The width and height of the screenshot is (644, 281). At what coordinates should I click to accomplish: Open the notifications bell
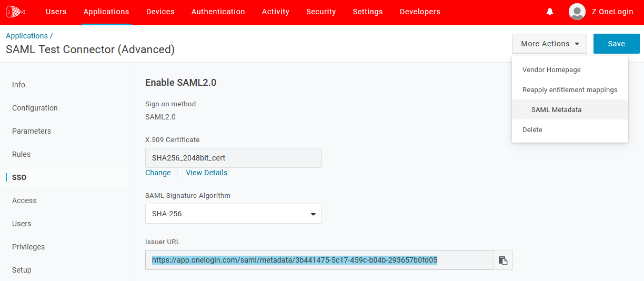point(550,12)
